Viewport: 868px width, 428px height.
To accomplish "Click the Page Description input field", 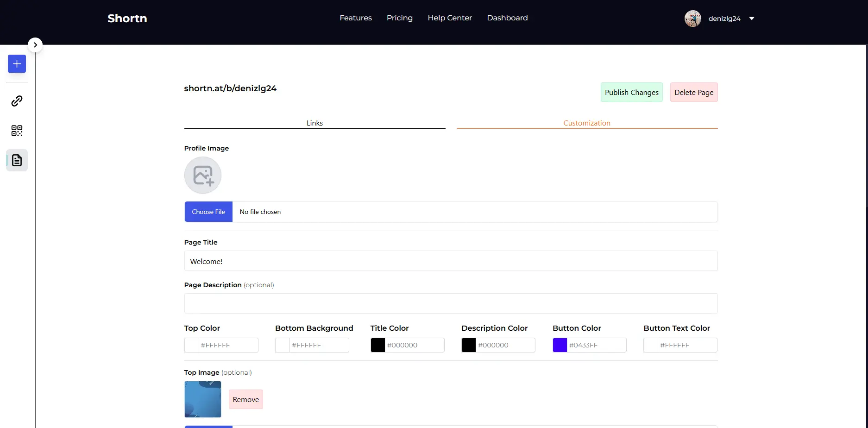I will pos(451,303).
